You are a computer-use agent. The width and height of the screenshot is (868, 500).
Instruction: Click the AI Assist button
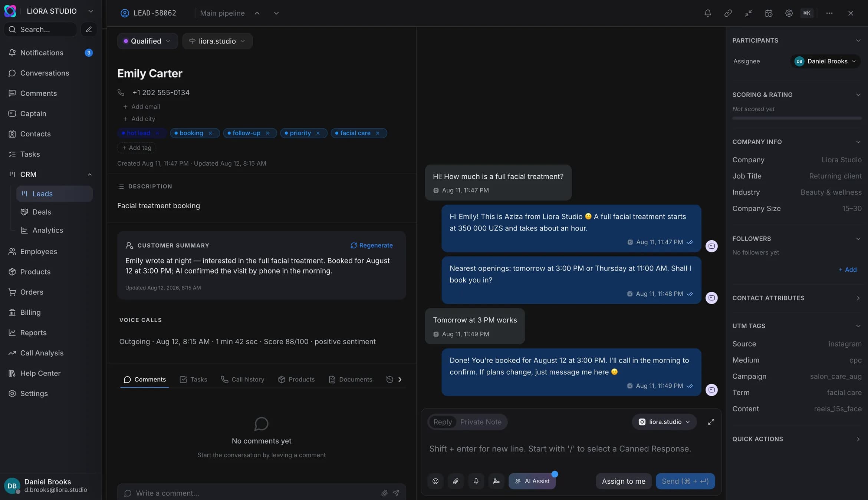point(532,481)
